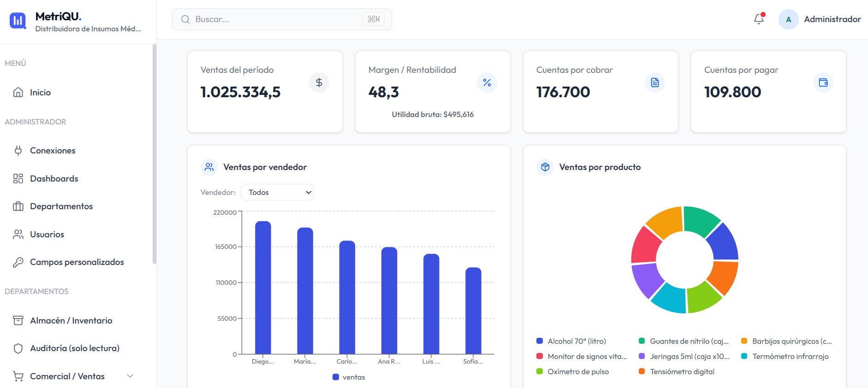The width and height of the screenshot is (868, 388).
Task: Click the home icon next to Inicio
Action: coord(18,92)
